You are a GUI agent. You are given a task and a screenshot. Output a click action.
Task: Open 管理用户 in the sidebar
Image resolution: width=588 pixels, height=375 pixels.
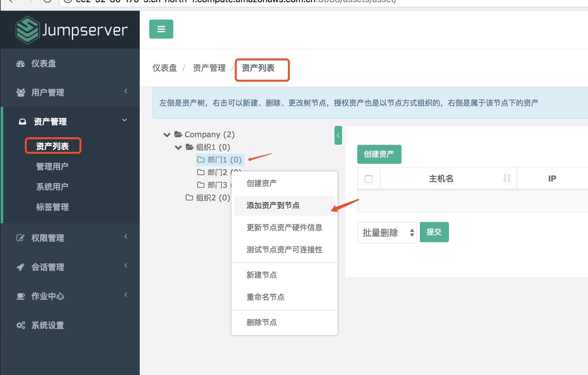52,166
